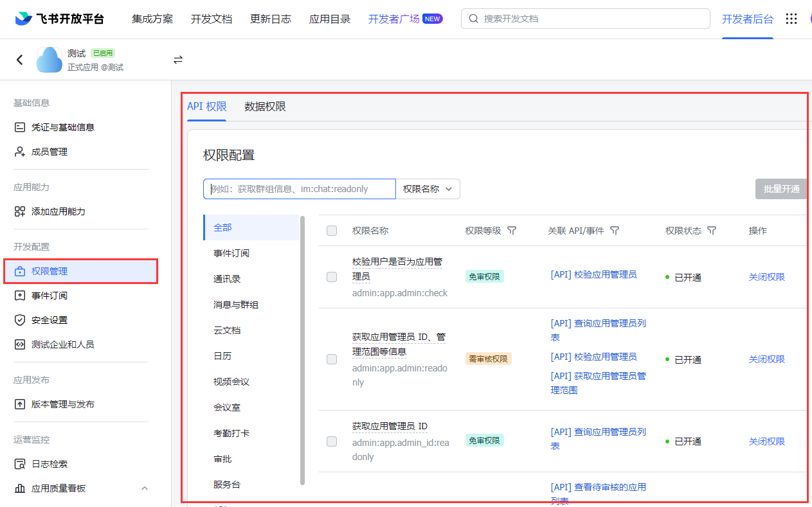Check the box for 校验用户是否为应用管理员

click(x=332, y=277)
